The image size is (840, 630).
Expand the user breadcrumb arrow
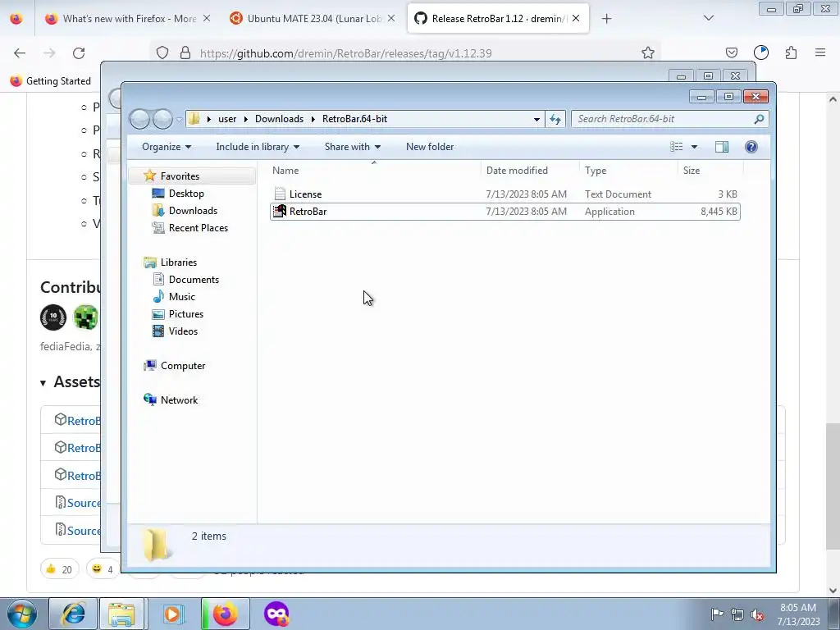[246, 119]
